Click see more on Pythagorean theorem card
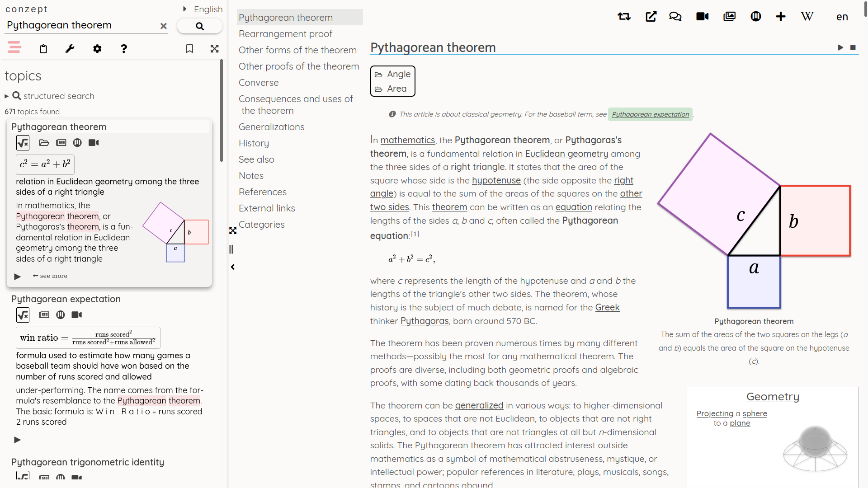The height and width of the screenshot is (488, 868). pos(50,276)
